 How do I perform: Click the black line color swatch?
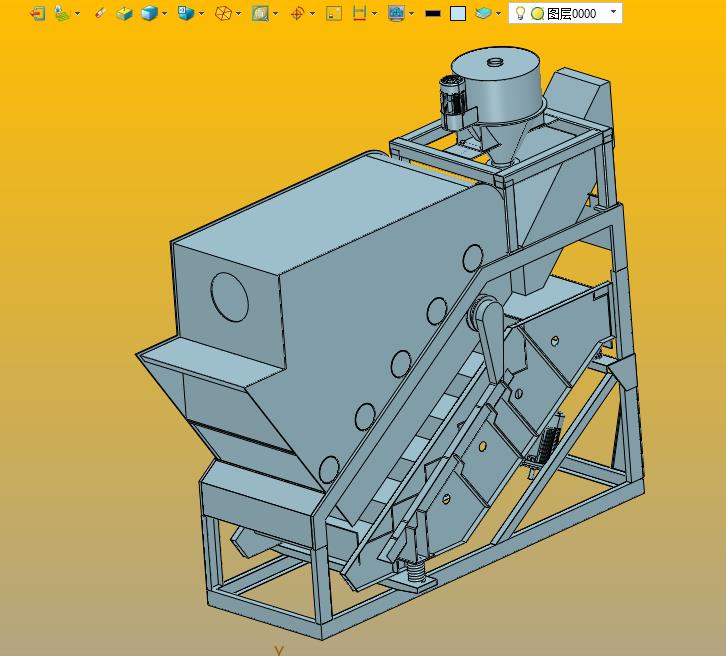click(x=433, y=14)
